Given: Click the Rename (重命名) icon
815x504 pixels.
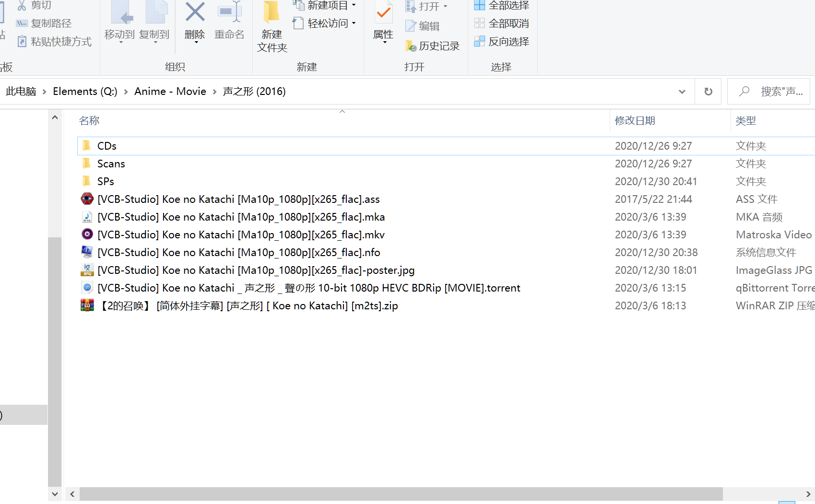Looking at the screenshot, I should [x=229, y=12].
